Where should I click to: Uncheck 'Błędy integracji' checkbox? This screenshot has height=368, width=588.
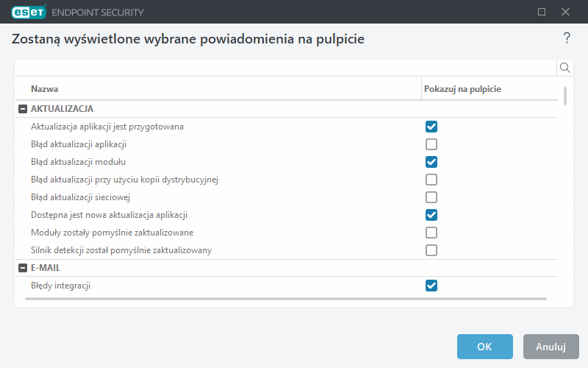click(x=431, y=286)
